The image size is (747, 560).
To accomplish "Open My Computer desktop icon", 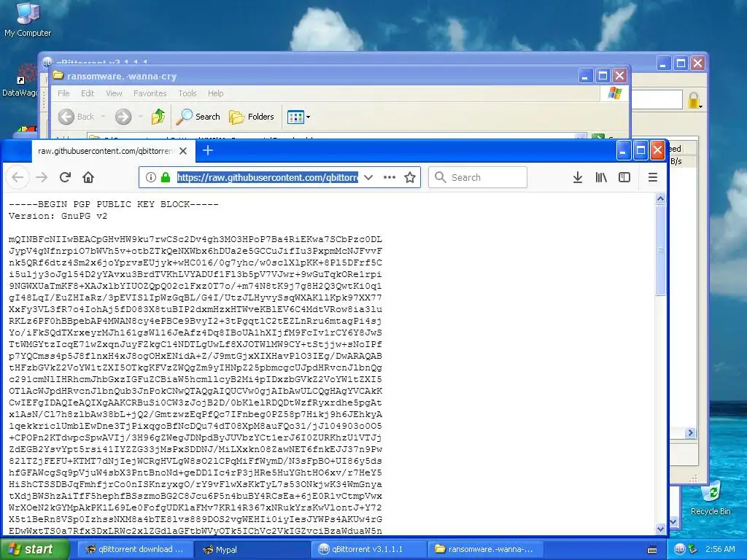I will coord(28,20).
